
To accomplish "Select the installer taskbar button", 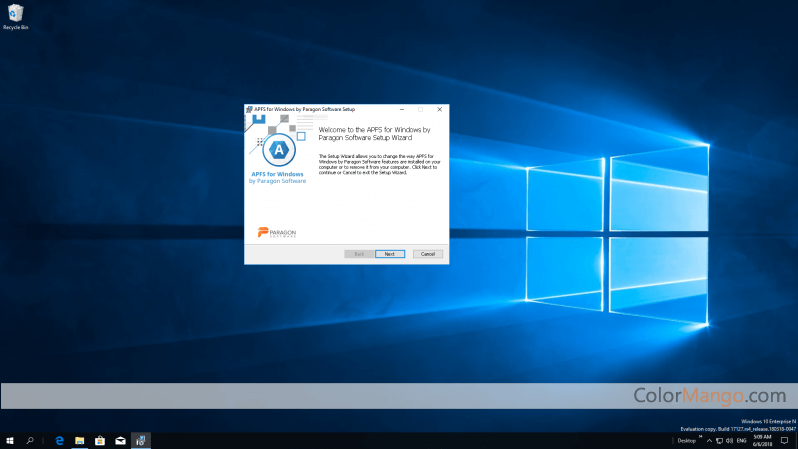I will click(x=141, y=440).
